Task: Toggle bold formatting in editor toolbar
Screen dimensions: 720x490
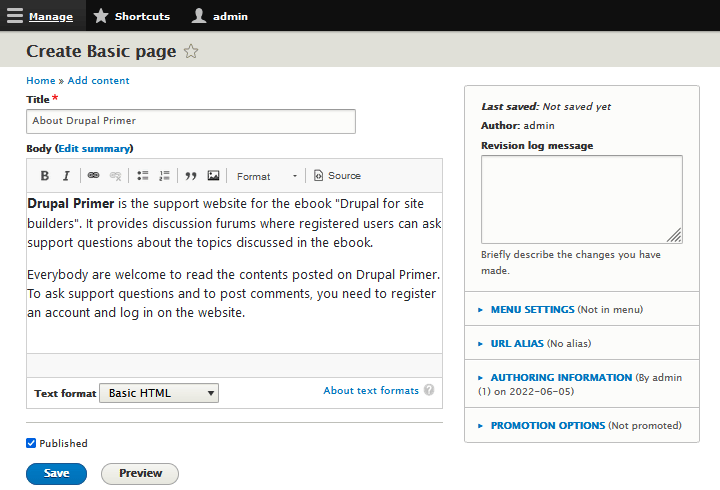Action: tap(45, 176)
